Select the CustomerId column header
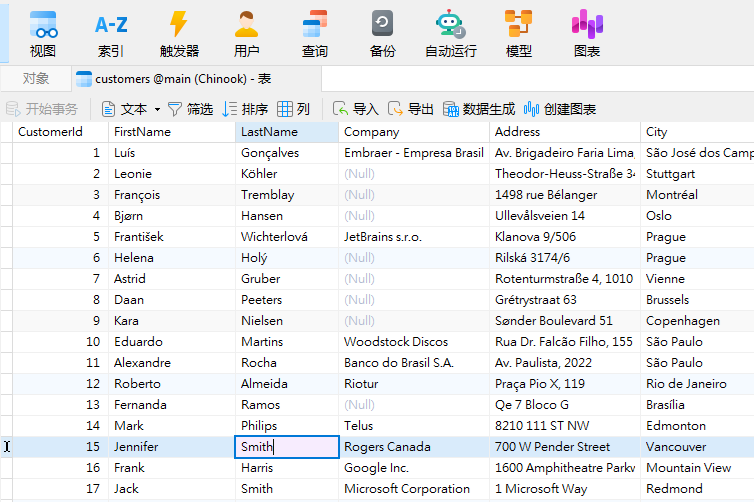Screen dimensions: 754x502 tap(61, 132)
